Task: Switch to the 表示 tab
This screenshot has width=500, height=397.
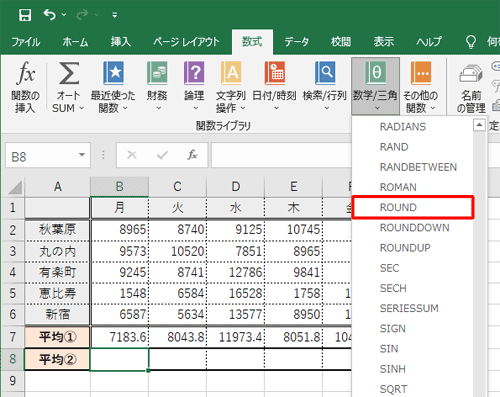Action: pyautogui.click(x=384, y=42)
